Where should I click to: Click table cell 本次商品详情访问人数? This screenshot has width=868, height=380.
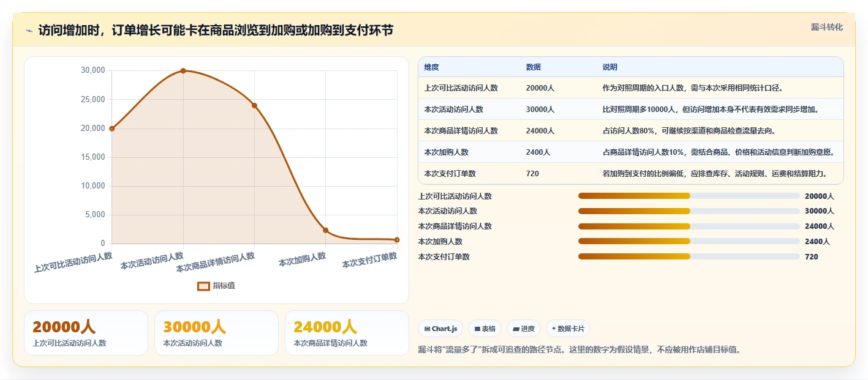461,131
